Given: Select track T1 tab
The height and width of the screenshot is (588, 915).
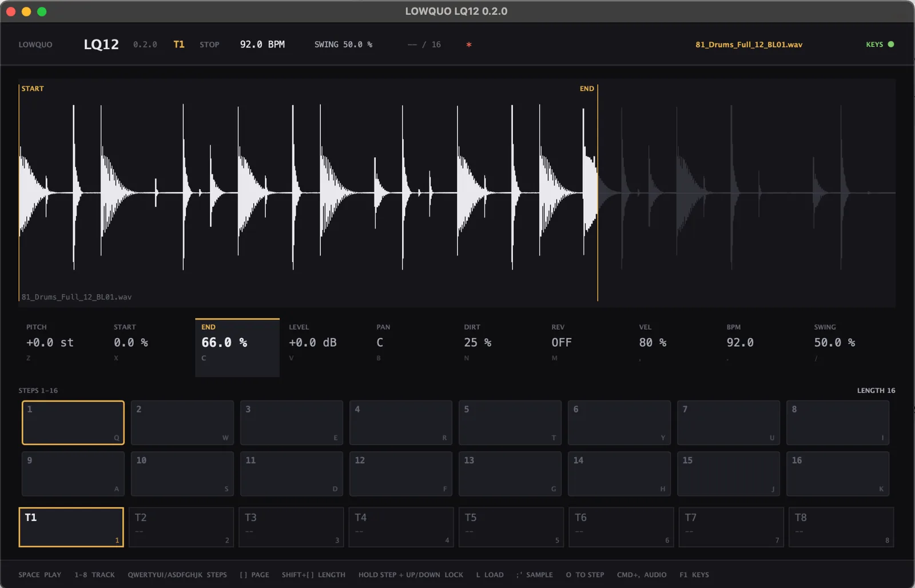Looking at the screenshot, I should 71,527.
